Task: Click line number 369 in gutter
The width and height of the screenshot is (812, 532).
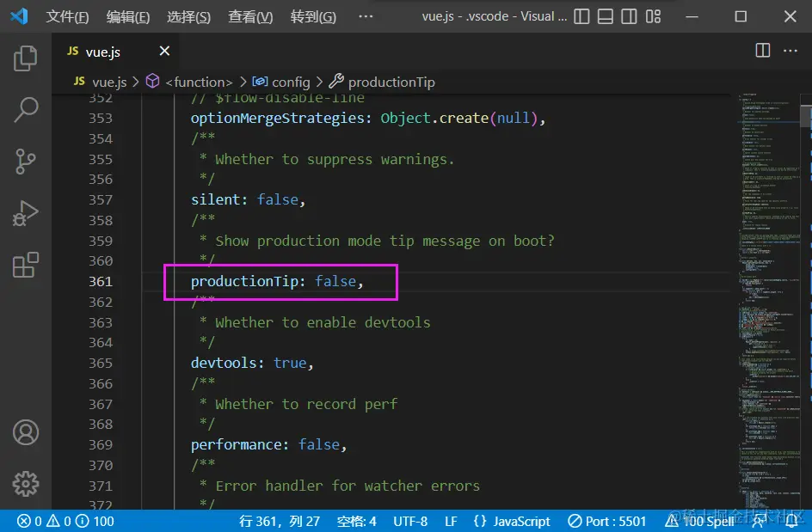Action: (101, 445)
